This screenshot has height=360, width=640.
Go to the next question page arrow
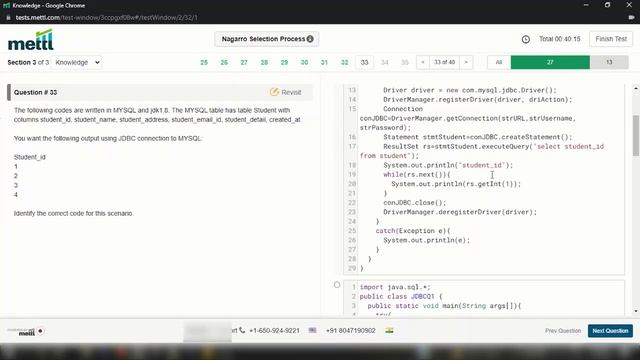(466, 62)
